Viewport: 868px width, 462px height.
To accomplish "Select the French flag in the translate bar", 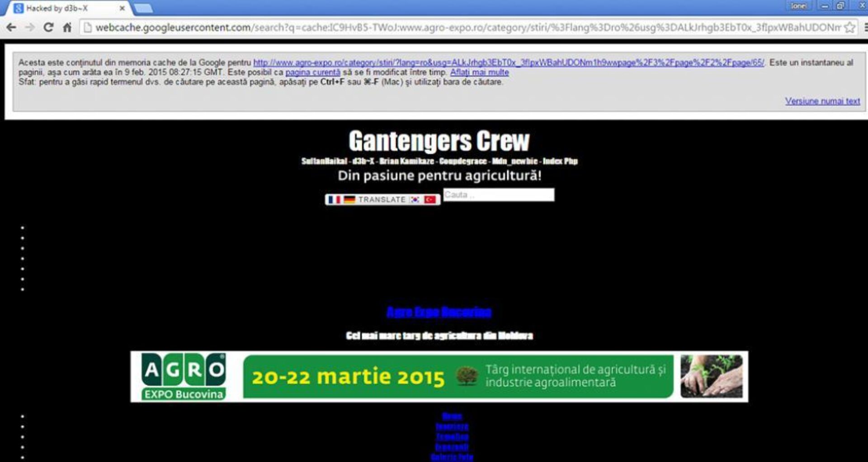I will pyautogui.click(x=334, y=200).
